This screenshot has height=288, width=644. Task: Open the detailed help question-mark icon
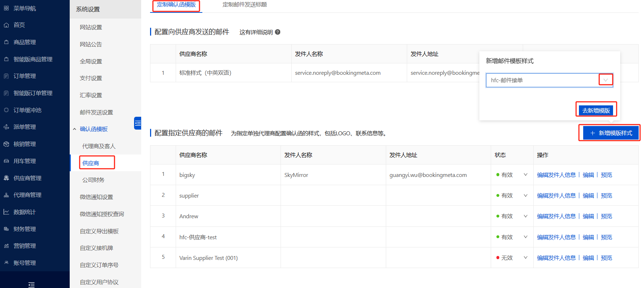tap(278, 32)
